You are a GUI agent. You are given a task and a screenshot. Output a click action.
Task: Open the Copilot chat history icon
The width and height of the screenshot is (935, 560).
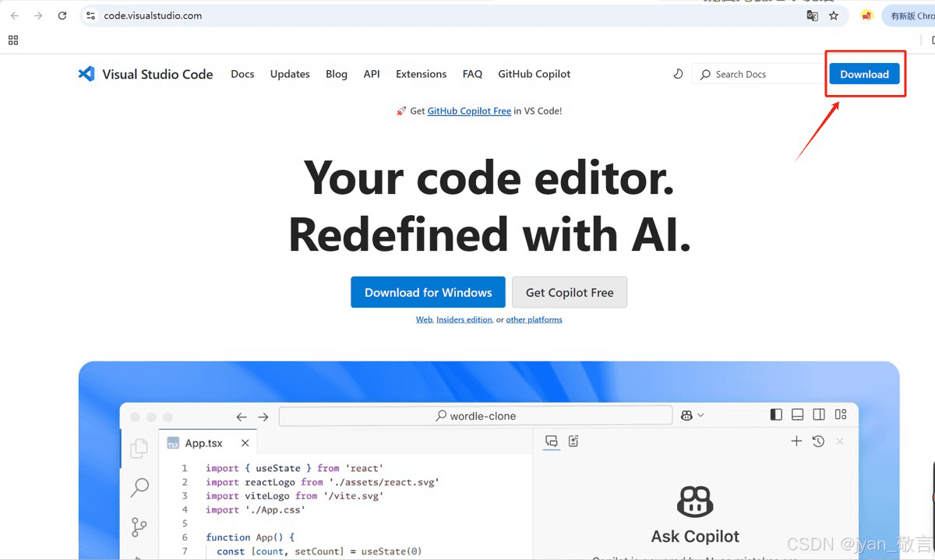click(x=817, y=441)
